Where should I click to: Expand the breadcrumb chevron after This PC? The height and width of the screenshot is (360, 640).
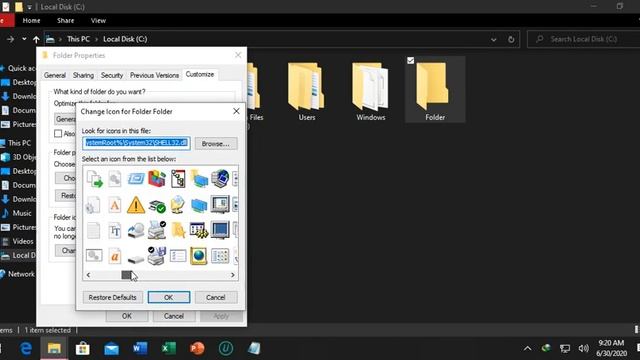click(x=97, y=39)
